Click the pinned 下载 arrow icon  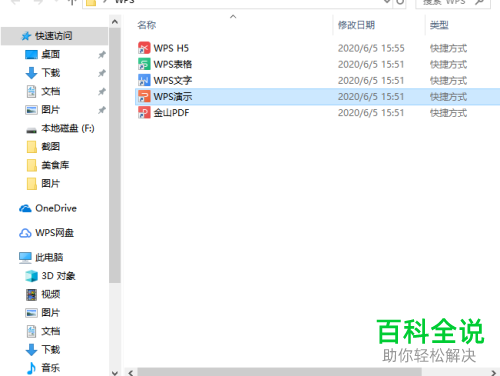point(31,73)
